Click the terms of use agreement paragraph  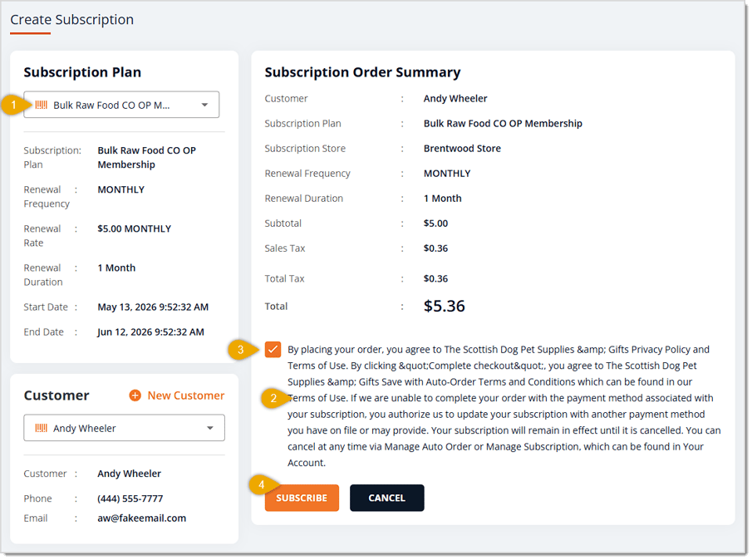click(504, 406)
